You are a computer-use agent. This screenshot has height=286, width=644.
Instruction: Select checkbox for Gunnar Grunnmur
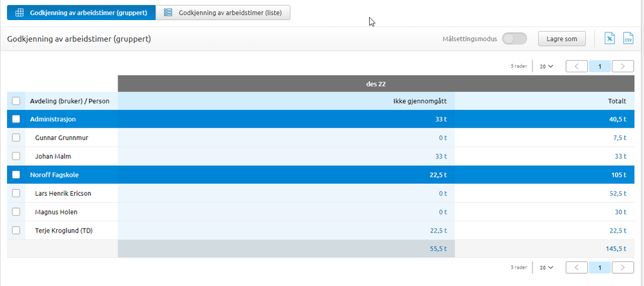click(16, 138)
